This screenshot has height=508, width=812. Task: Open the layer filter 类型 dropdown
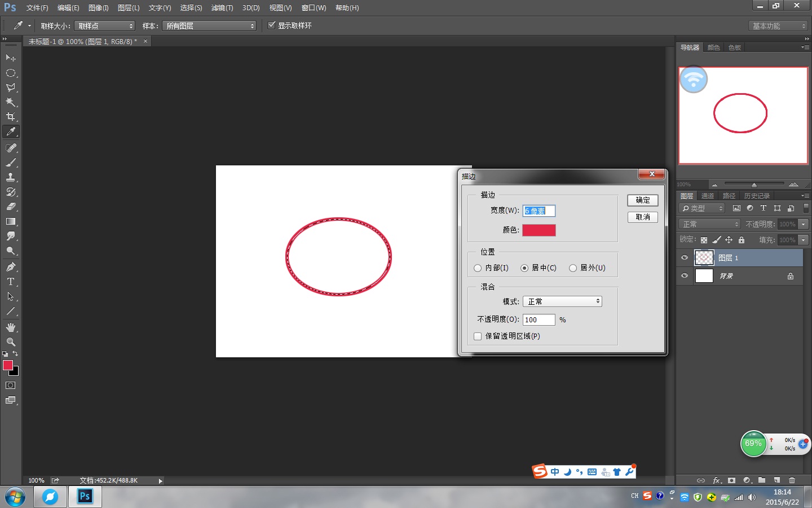[702, 208]
